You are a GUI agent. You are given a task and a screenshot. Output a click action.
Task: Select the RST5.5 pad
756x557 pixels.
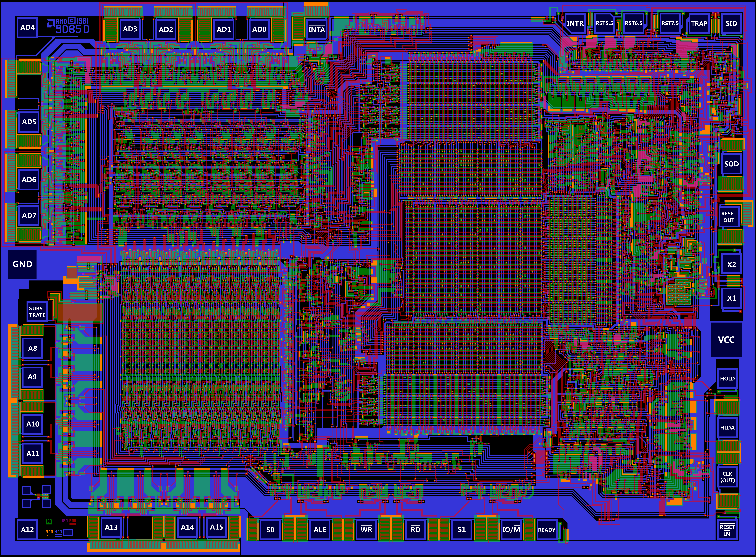(x=604, y=23)
